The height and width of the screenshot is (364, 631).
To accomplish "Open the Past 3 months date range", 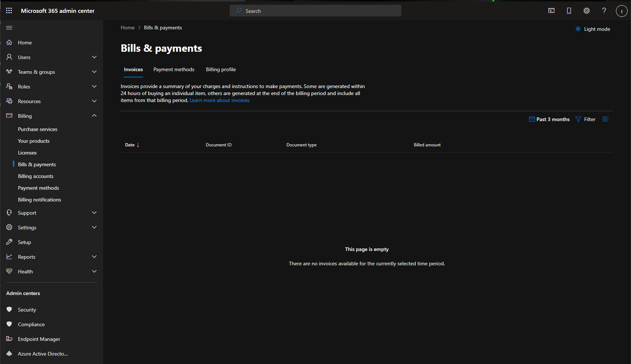I will [x=549, y=119].
